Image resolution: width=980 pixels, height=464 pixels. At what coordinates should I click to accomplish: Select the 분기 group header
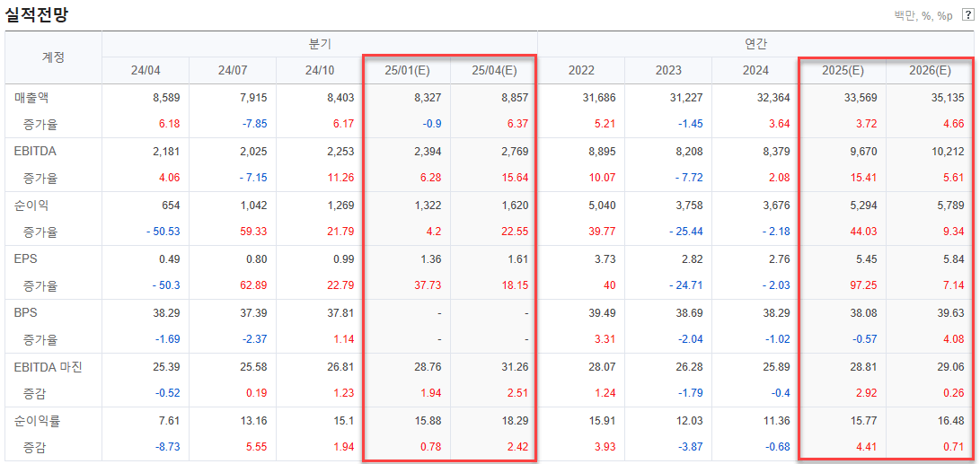(x=320, y=44)
